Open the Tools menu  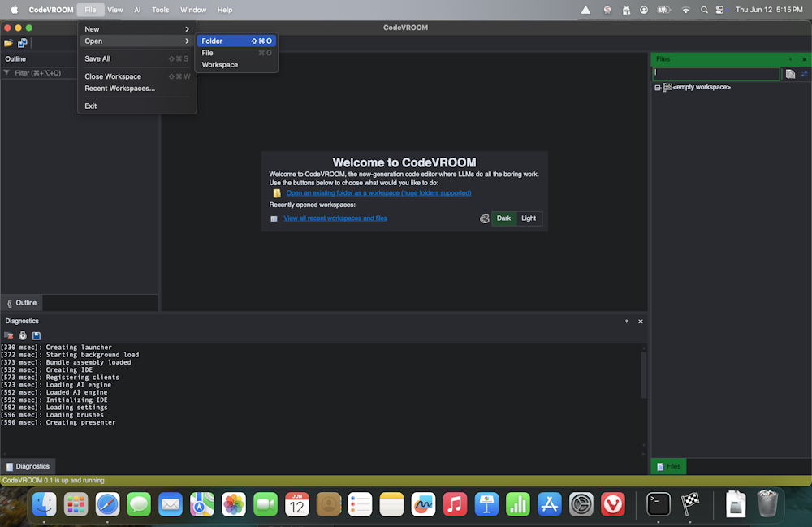click(x=161, y=10)
